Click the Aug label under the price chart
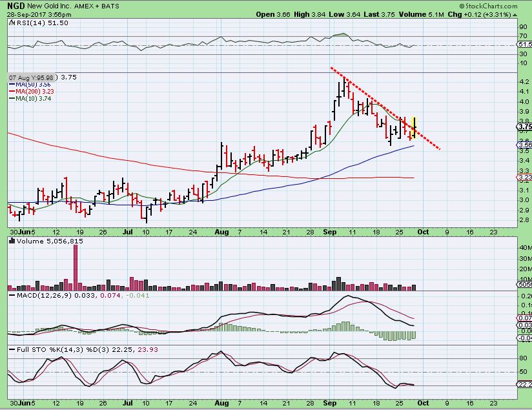 221,232
